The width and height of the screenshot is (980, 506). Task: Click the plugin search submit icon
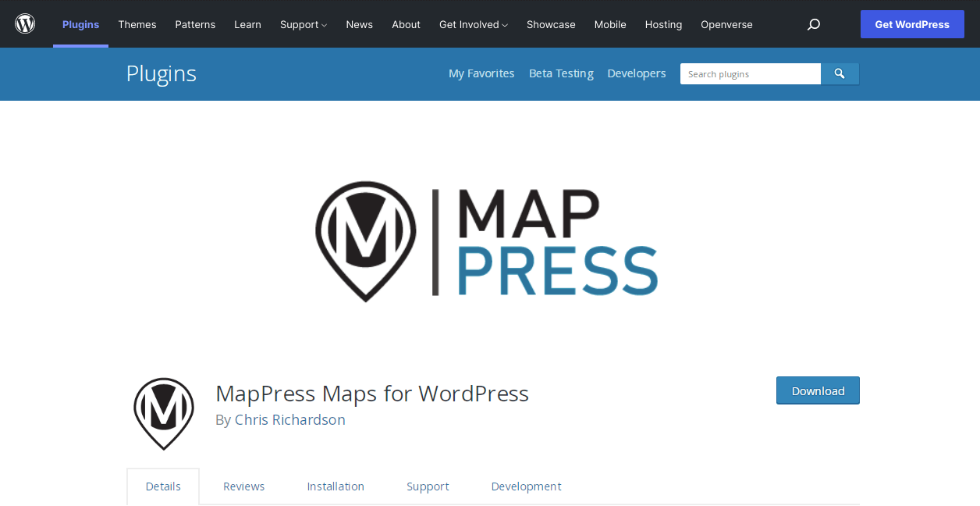tap(840, 73)
